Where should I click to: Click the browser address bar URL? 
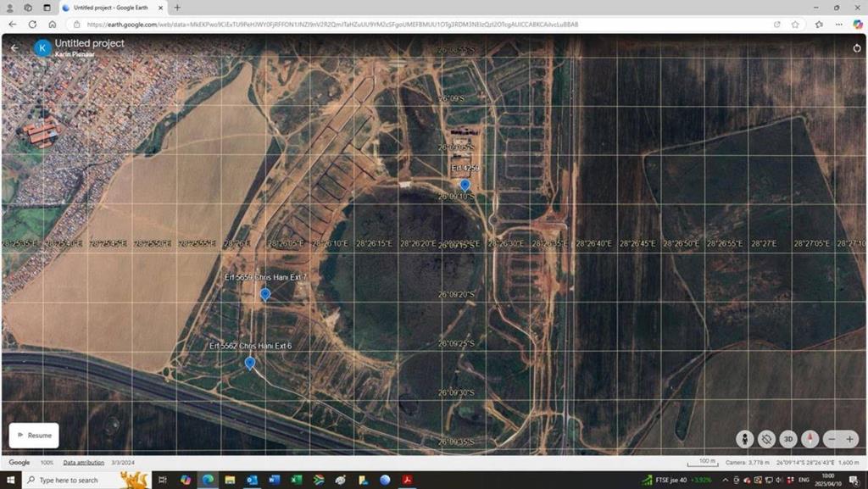[x=339, y=25]
